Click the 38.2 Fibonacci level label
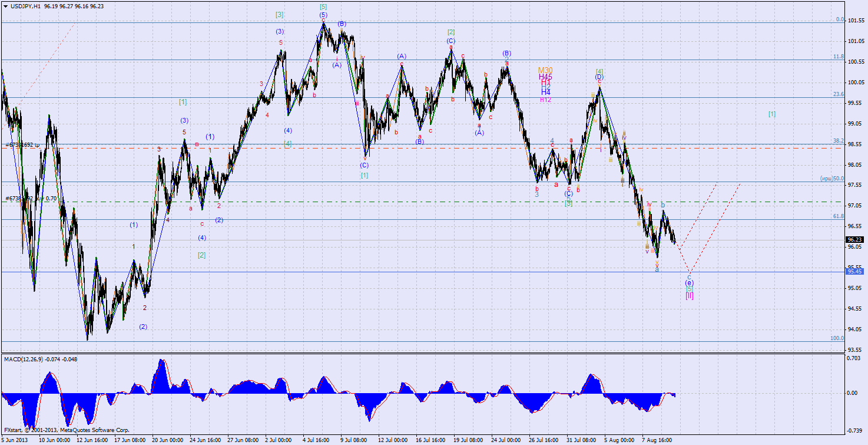Viewport: 868px width, 445px height. pos(839,141)
